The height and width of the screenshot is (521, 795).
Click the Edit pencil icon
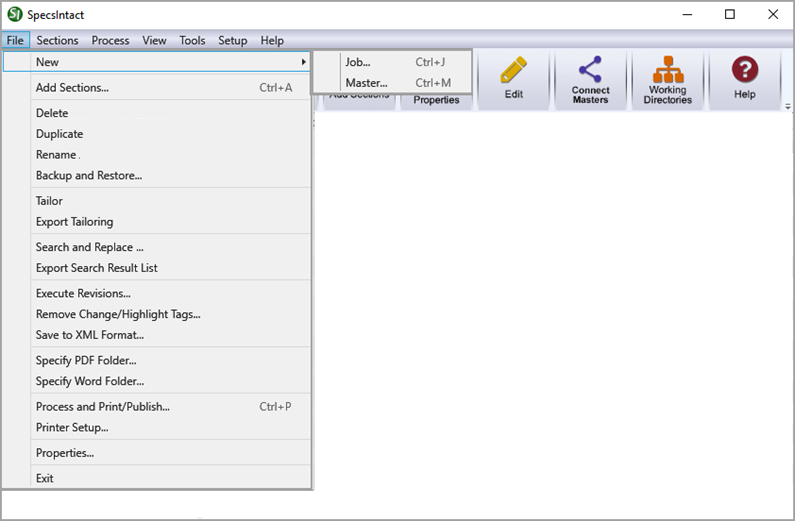tap(513, 72)
